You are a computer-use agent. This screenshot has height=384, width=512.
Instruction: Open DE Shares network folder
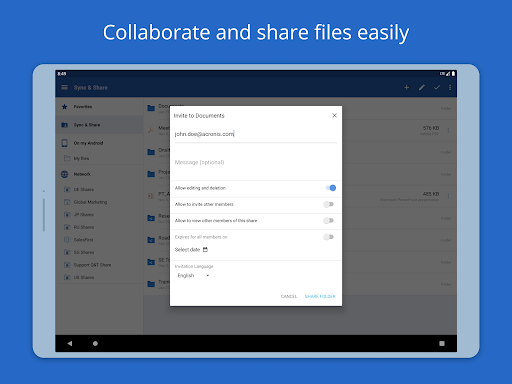coord(100,189)
